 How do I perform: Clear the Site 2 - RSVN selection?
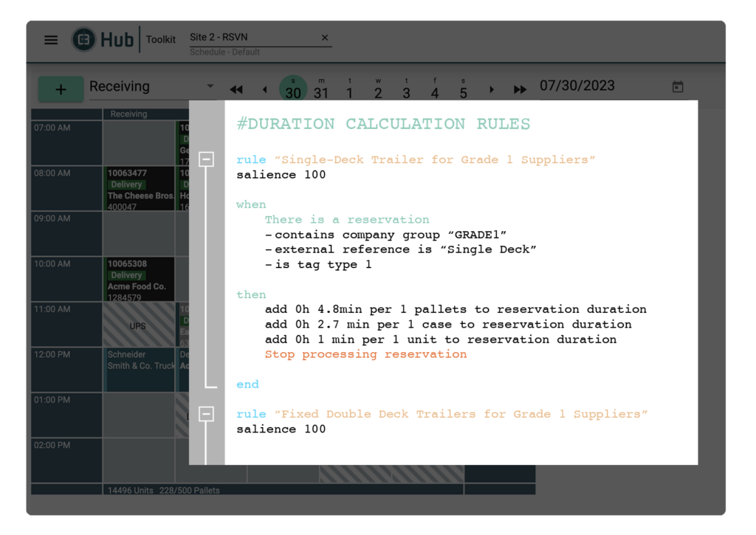tap(325, 38)
